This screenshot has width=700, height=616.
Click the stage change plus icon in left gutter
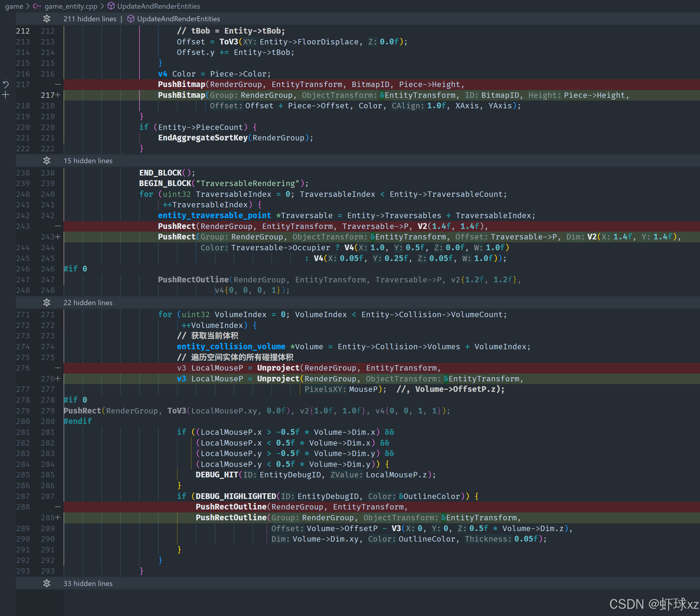5,95
